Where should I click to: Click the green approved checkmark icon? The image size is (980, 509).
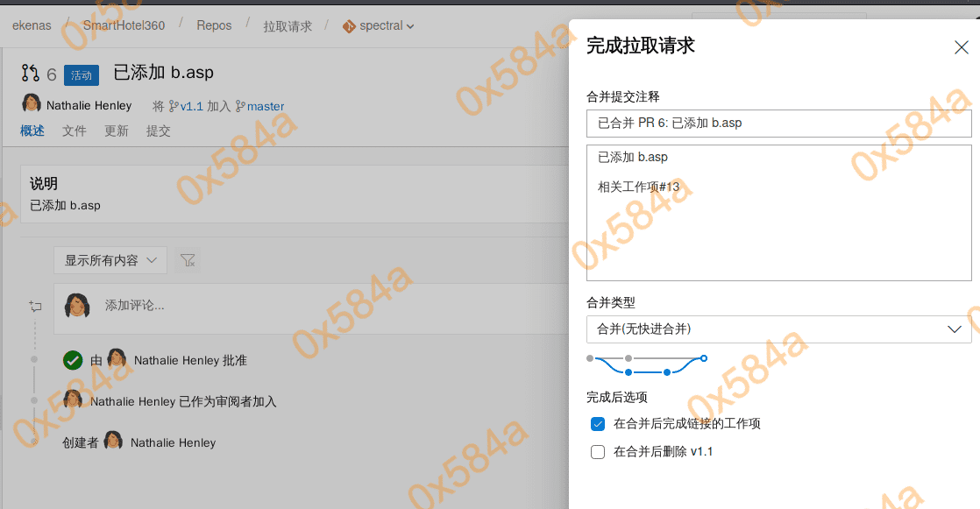click(73, 360)
